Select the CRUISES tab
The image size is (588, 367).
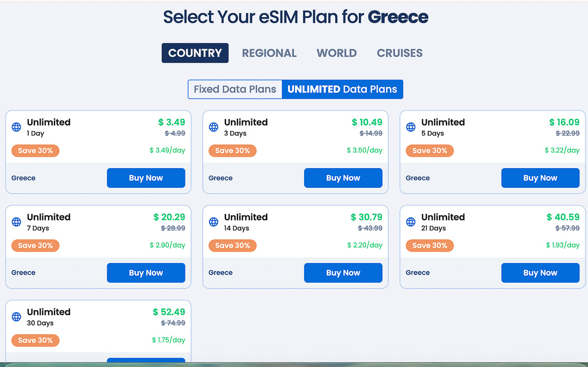(399, 53)
